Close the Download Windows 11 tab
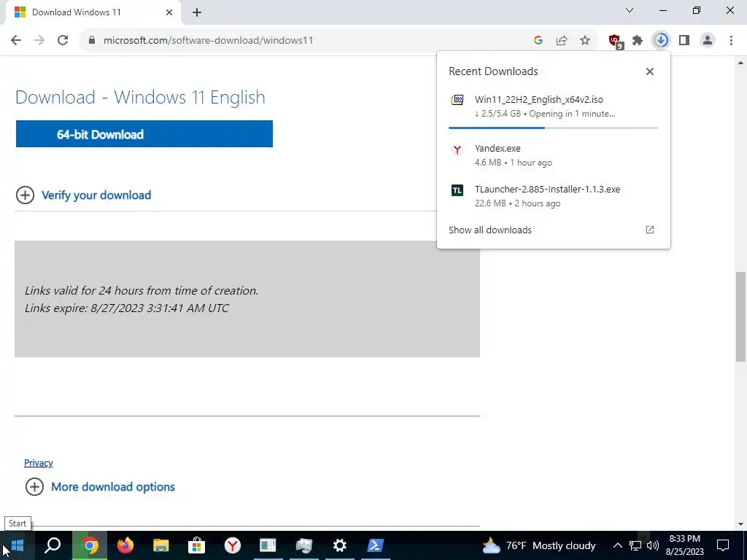Image resolution: width=747 pixels, height=560 pixels. [169, 12]
